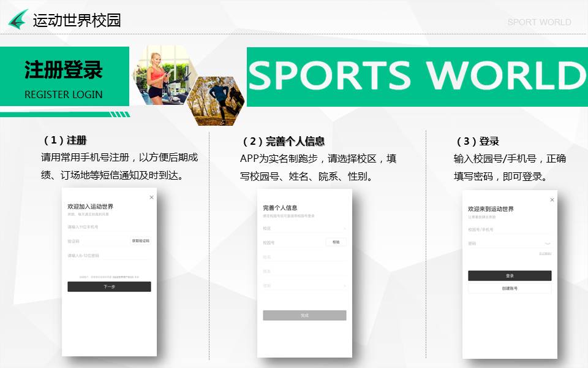Open the 忘记密码 forgot password link

545,253
